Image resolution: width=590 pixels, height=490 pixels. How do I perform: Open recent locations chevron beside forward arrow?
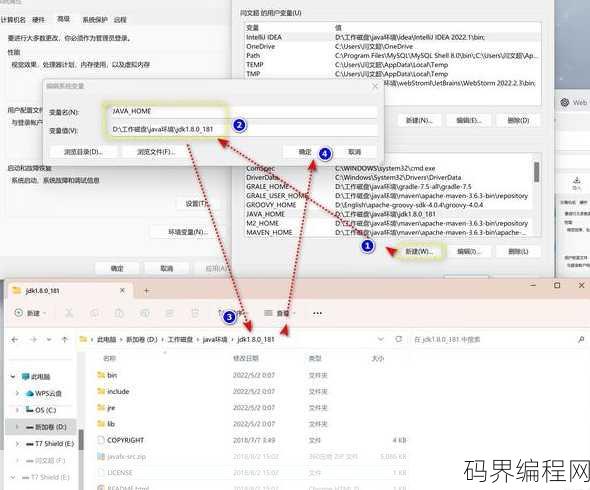coord(49,339)
